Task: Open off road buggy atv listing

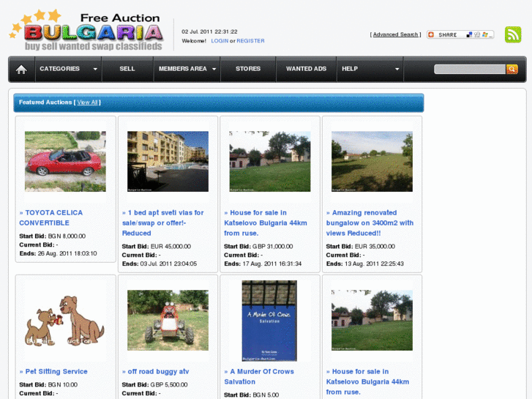Action: (x=158, y=371)
